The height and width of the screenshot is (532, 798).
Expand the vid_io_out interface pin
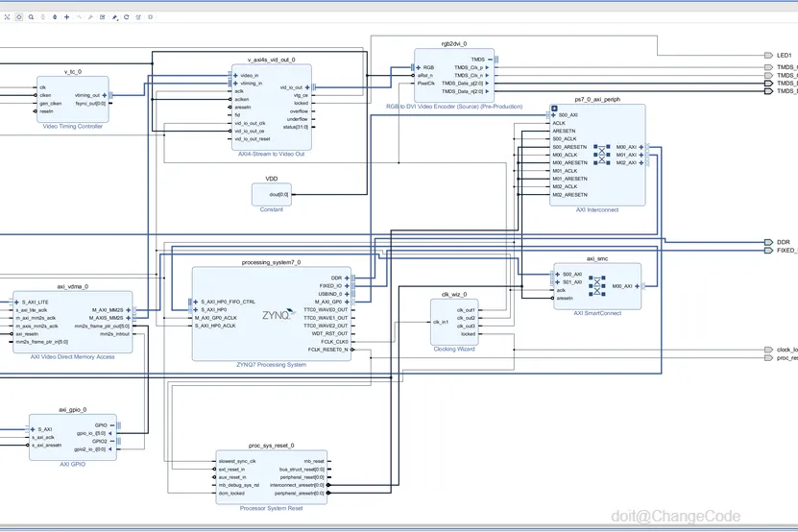click(307, 87)
